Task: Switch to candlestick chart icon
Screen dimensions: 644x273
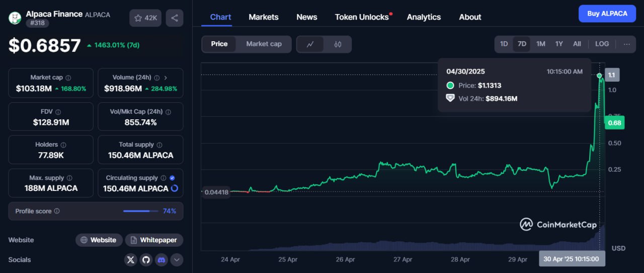Action: coord(338,44)
